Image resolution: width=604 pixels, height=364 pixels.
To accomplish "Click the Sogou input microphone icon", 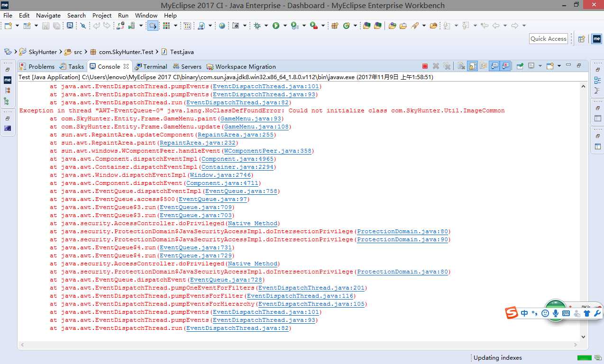I will [556, 313].
